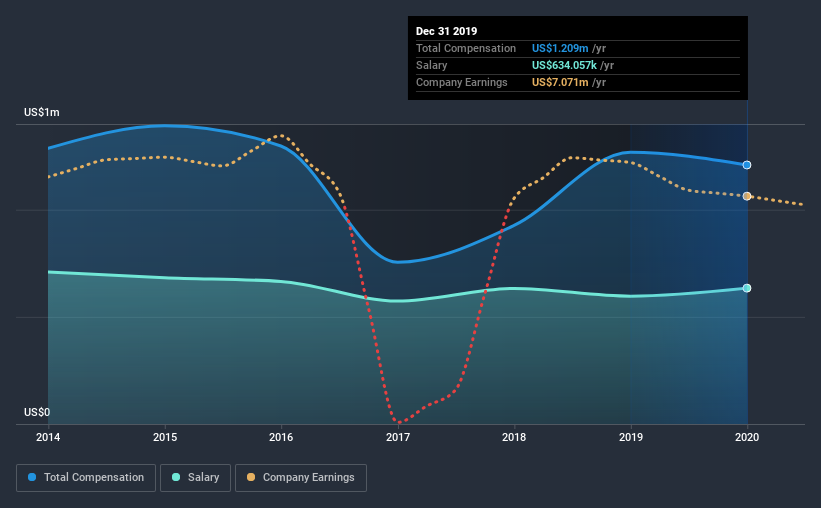
Task: Click the teal Salary legend dot
Action: 176,478
